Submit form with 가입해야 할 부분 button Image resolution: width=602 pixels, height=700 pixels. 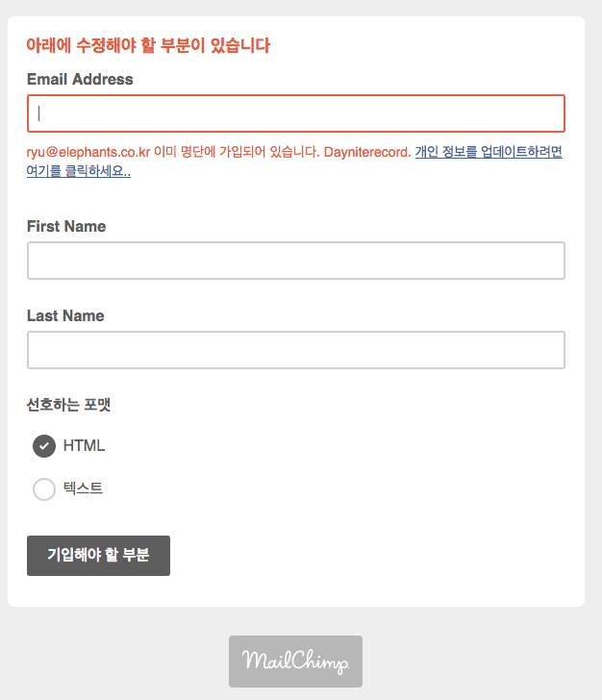98,556
